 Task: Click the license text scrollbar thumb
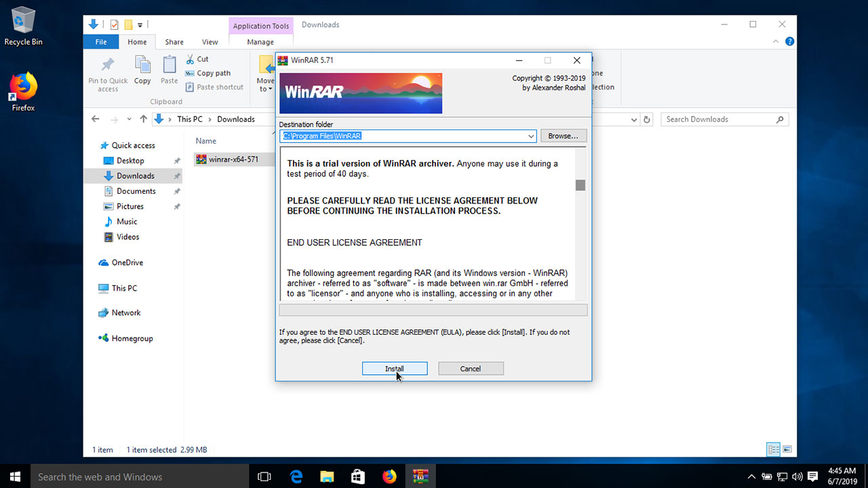[x=580, y=185]
